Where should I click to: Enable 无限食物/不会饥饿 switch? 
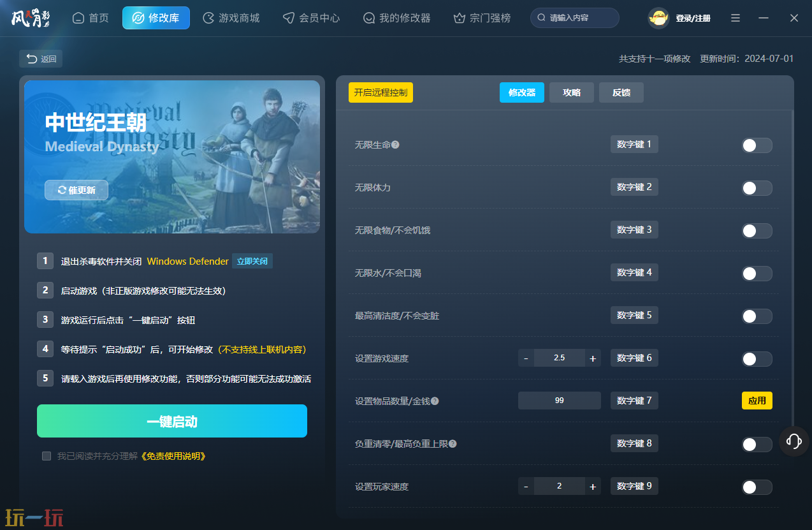tap(757, 231)
